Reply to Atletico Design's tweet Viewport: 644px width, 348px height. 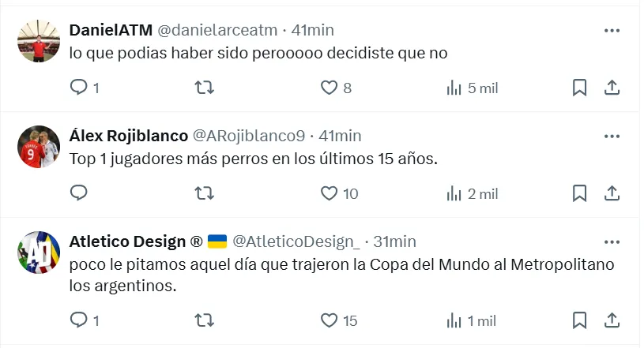coord(79,320)
